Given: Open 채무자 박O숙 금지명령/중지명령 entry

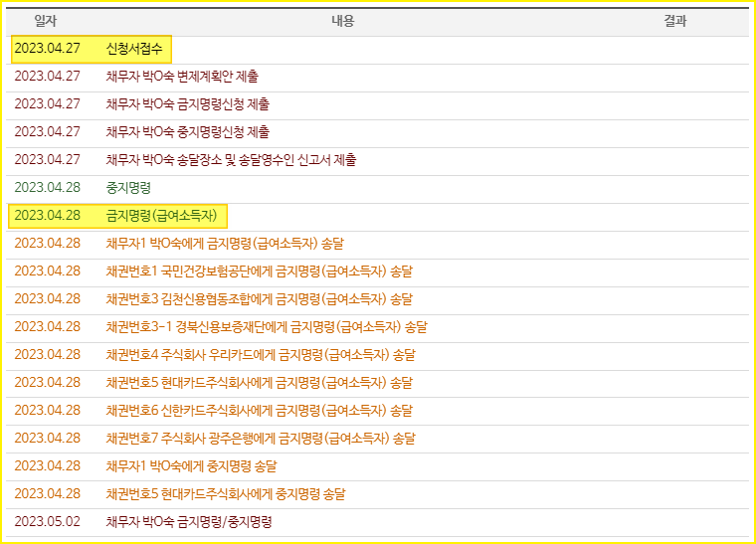Looking at the screenshot, I should [x=189, y=522].
